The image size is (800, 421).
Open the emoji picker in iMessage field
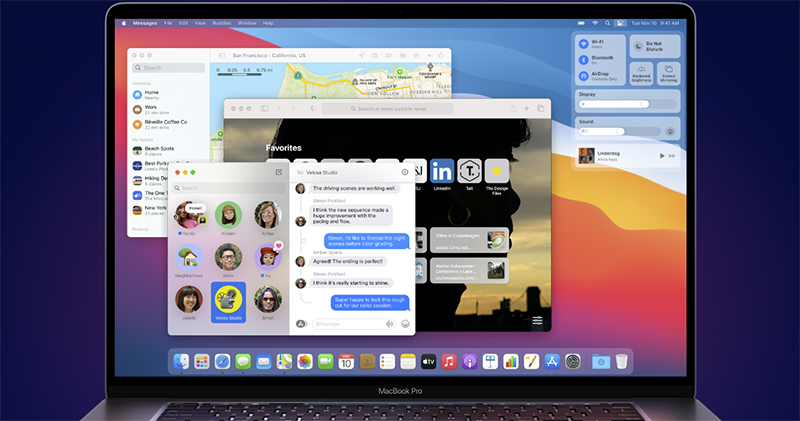pos(405,324)
